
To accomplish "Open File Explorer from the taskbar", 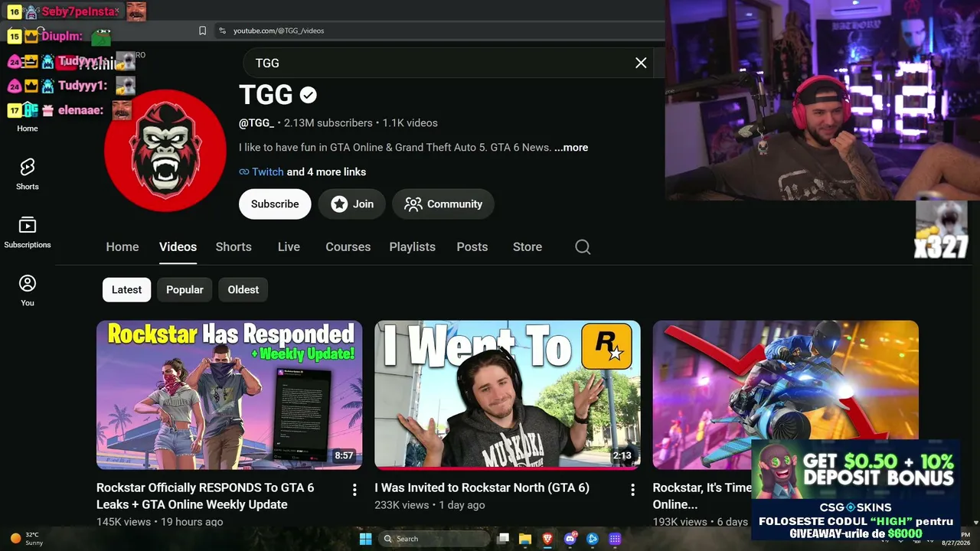I will [525, 539].
